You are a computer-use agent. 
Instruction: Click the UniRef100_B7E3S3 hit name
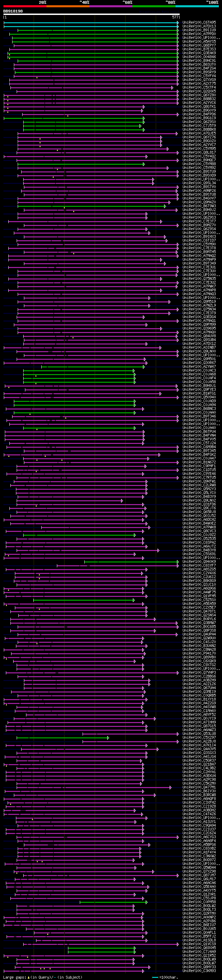[x=199, y=49]
